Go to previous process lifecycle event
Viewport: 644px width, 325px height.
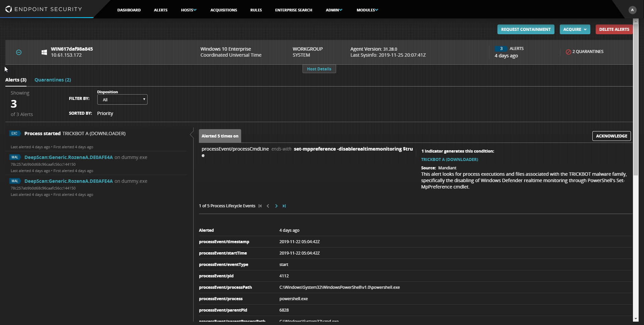tap(268, 206)
